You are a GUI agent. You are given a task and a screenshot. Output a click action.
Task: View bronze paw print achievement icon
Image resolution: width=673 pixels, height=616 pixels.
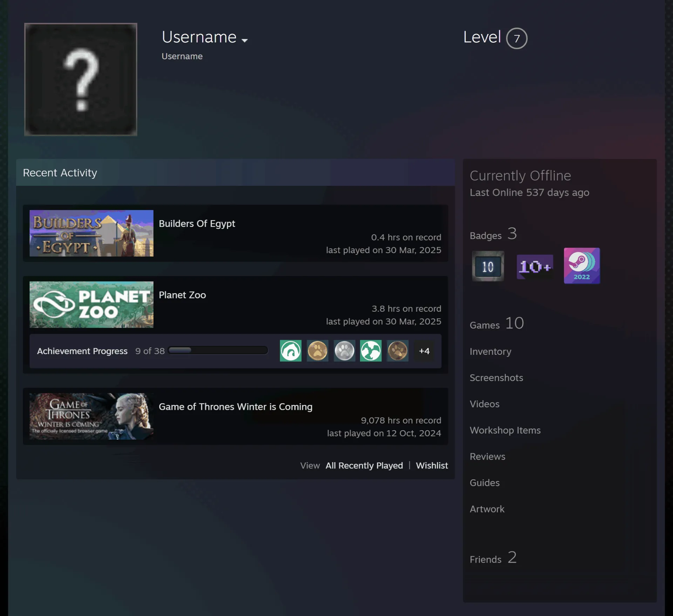tap(397, 351)
